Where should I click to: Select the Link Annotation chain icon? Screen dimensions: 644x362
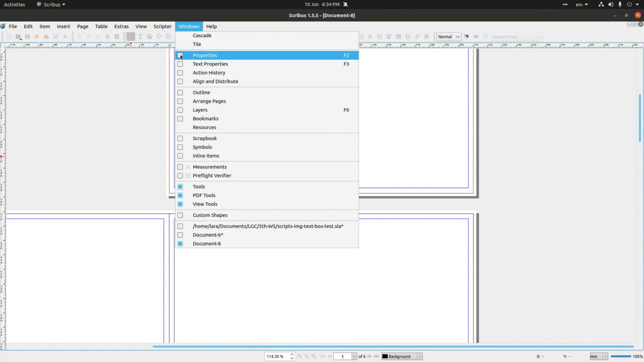coord(417,37)
